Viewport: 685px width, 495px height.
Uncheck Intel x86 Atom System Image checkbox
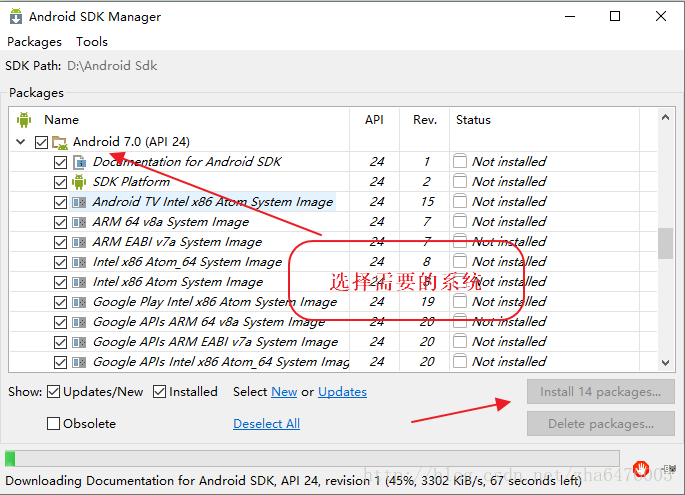(x=60, y=283)
